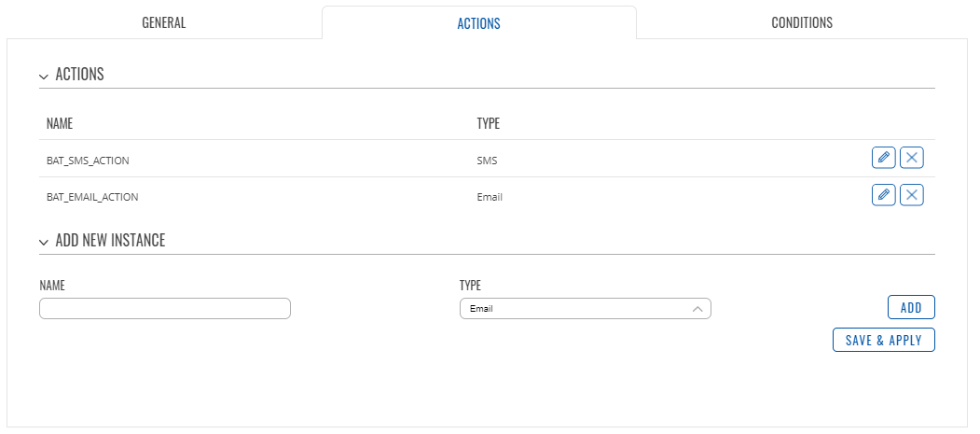Edit the BAT_SMS_ACTION entry
Viewport: 980px width, 434px height.
pos(883,158)
